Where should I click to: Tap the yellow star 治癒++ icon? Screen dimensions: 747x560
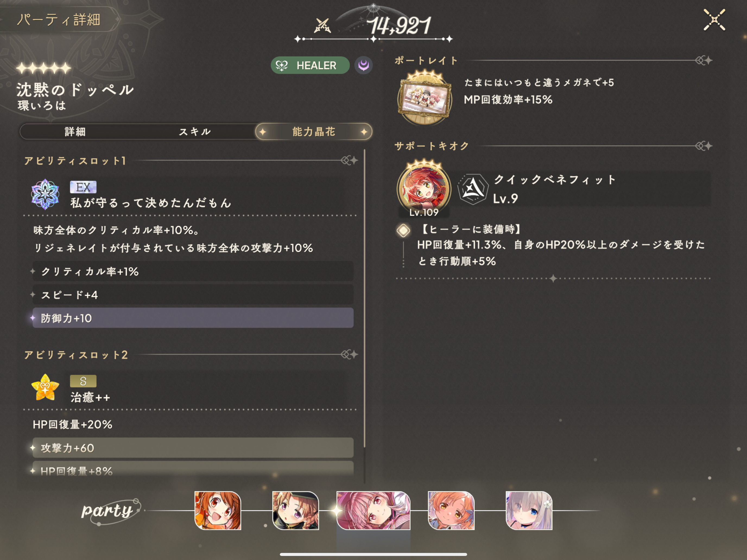tap(45, 387)
